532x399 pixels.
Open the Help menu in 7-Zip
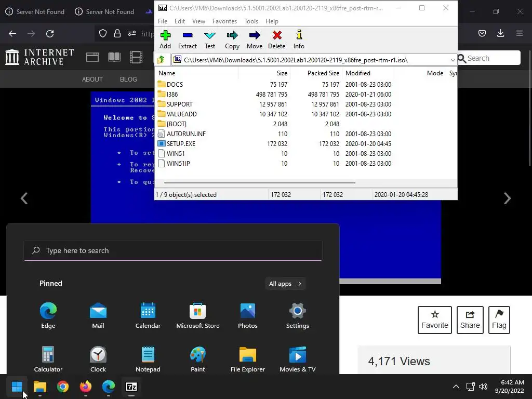[x=272, y=21]
